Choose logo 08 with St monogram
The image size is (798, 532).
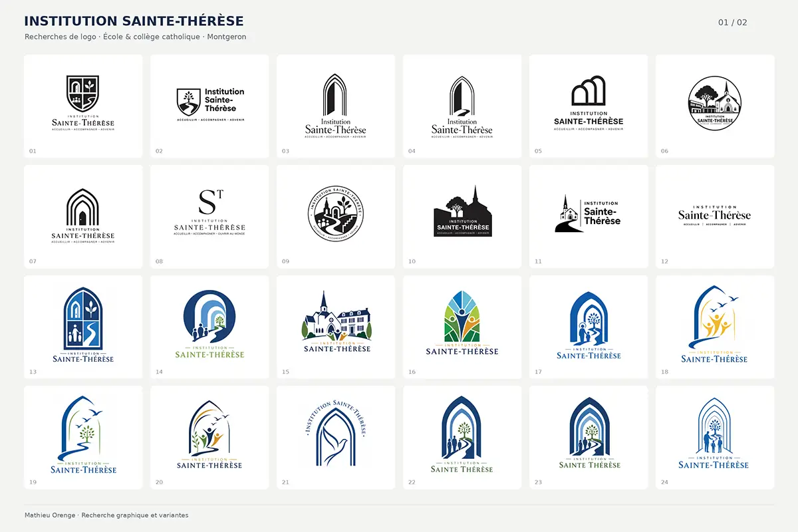pos(209,217)
